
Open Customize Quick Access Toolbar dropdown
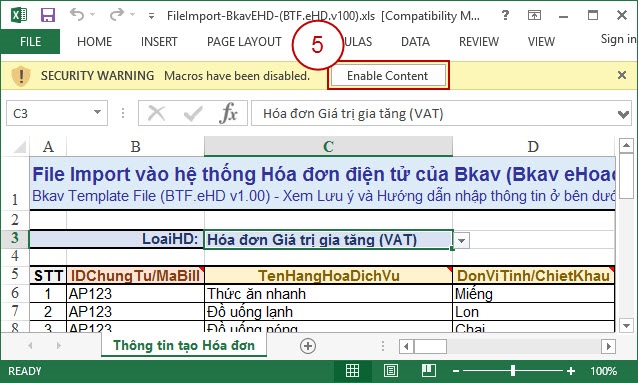point(151,16)
